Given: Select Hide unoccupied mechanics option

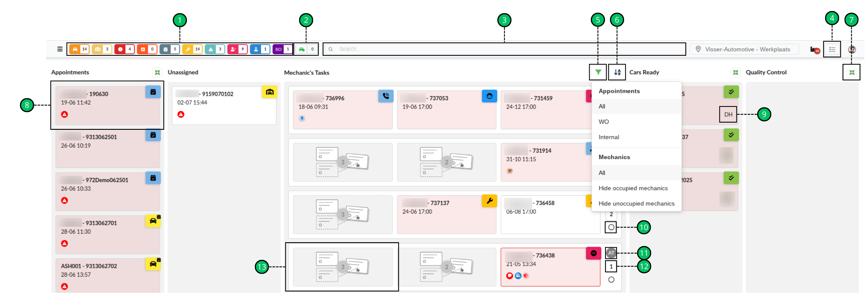Looking at the screenshot, I should [x=636, y=203].
